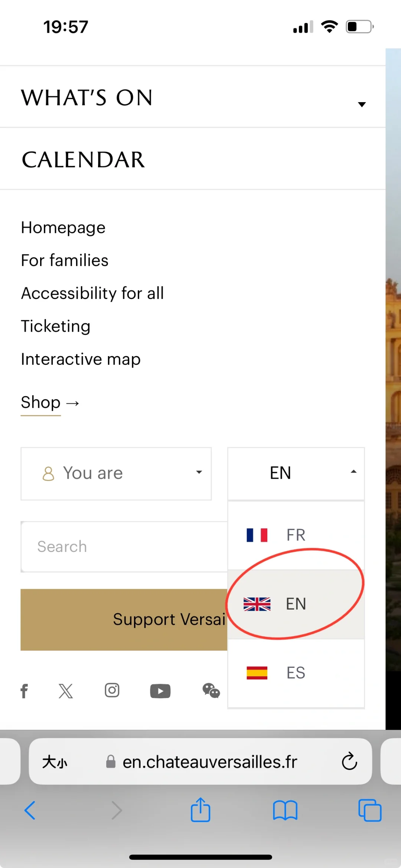Open the 大小 text size control
401x868 pixels.
56,762
